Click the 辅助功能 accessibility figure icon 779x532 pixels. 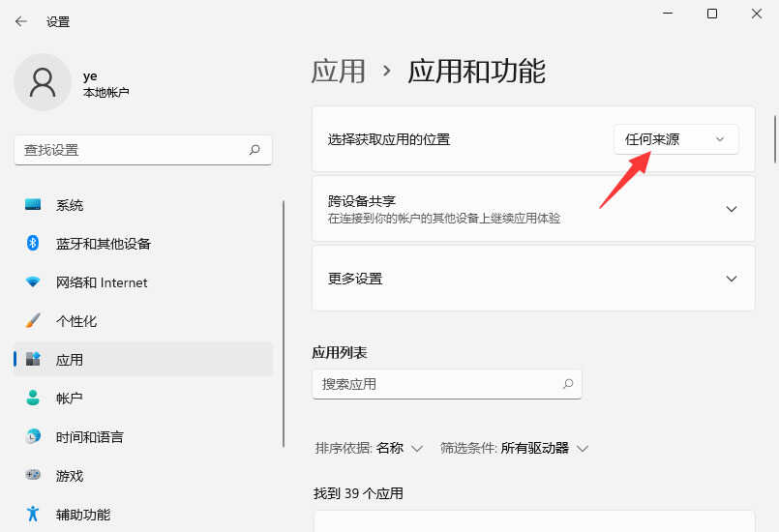click(x=33, y=515)
